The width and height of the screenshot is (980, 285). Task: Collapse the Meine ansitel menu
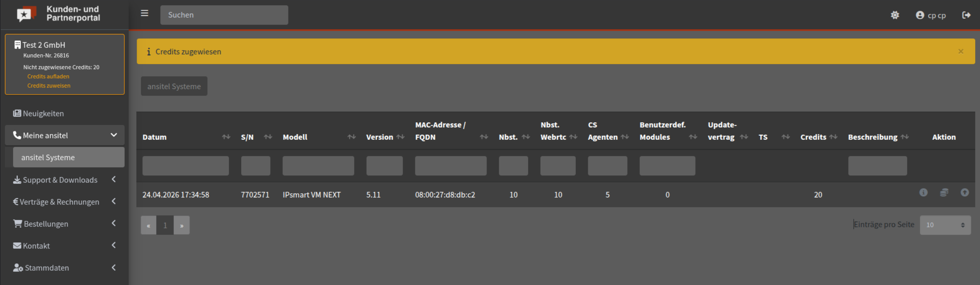(65, 135)
